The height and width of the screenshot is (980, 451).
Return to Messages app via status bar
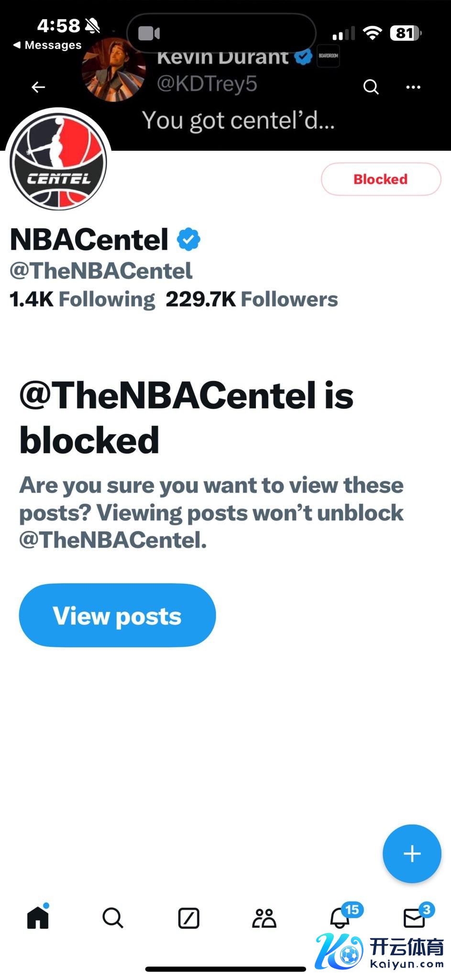pos(48,45)
